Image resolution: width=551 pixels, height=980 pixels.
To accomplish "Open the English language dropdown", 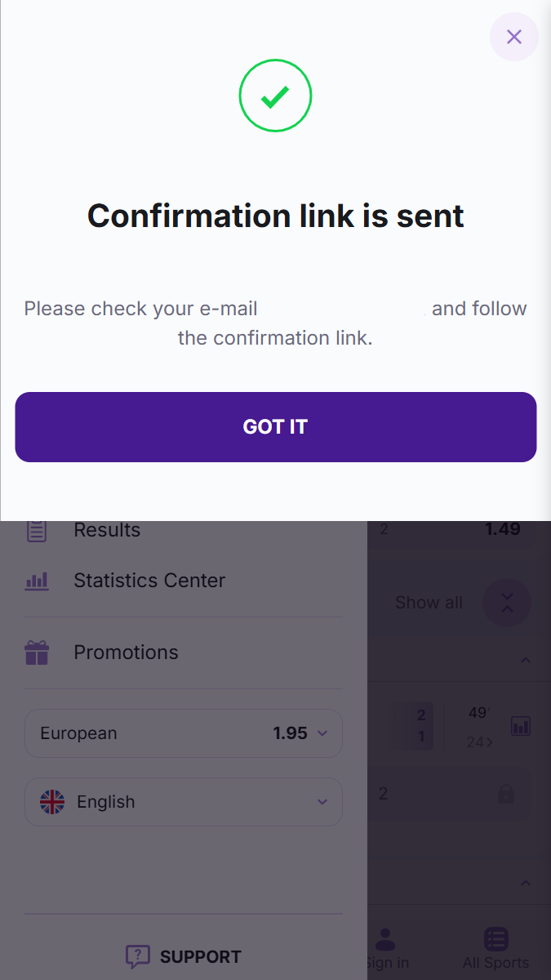I will (184, 802).
